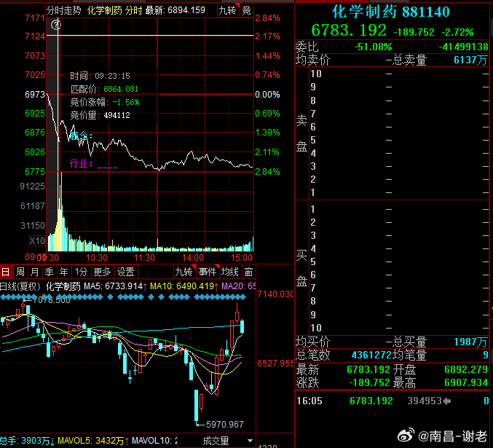
Task: Select the 周 weekly period tab
Action: [20, 272]
